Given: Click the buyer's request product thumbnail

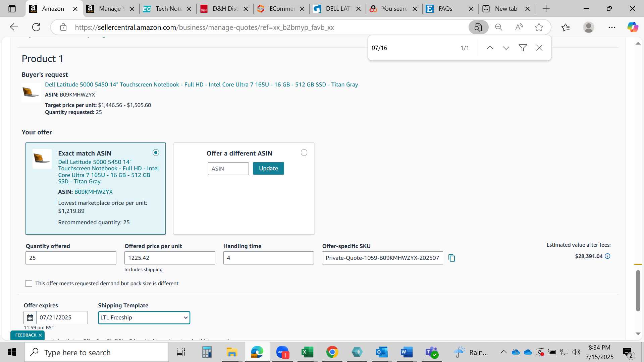Looking at the screenshot, I should (x=31, y=92).
